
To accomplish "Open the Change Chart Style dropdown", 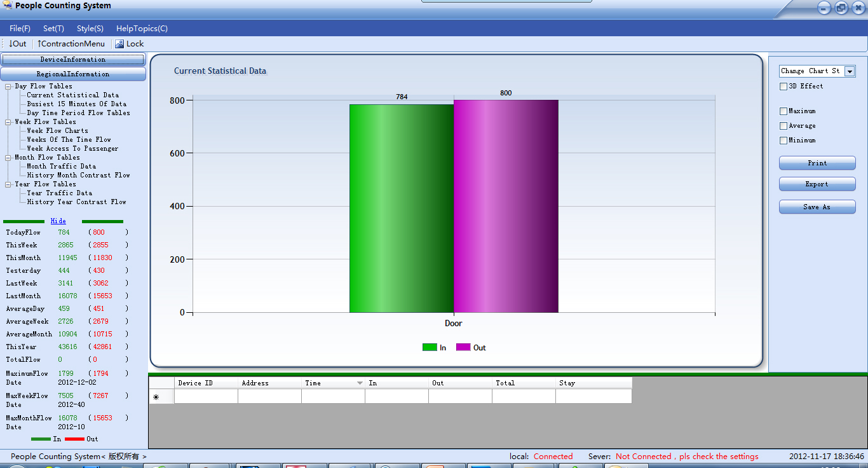I will (x=850, y=71).
